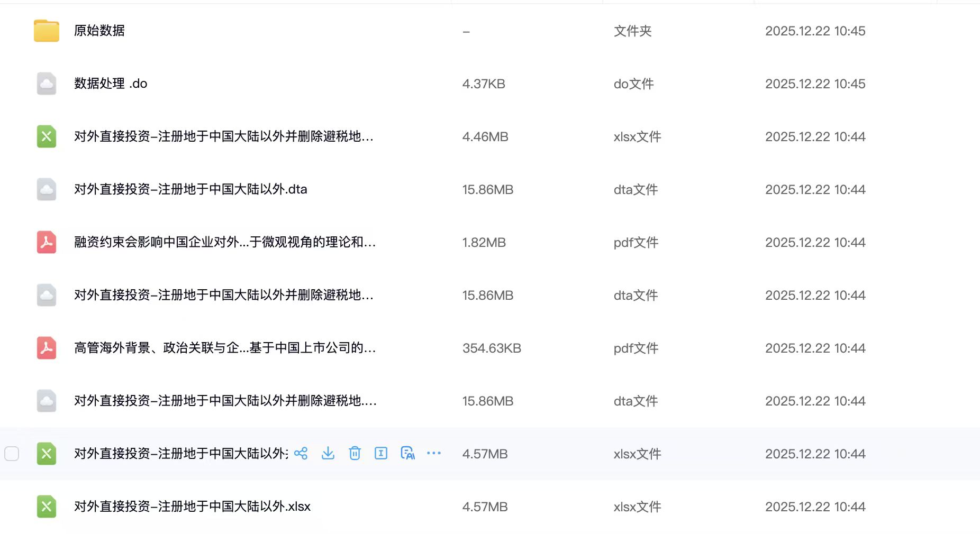Click the Excel icon beside 对外直接投资–注册地于中国大陆以外.xlsx

(x=47, y=507)
